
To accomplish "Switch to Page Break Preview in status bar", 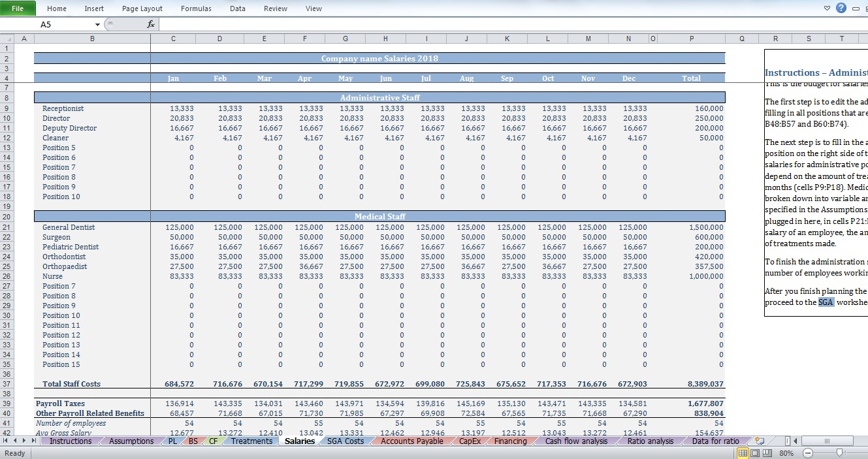I will click(766, 453).
